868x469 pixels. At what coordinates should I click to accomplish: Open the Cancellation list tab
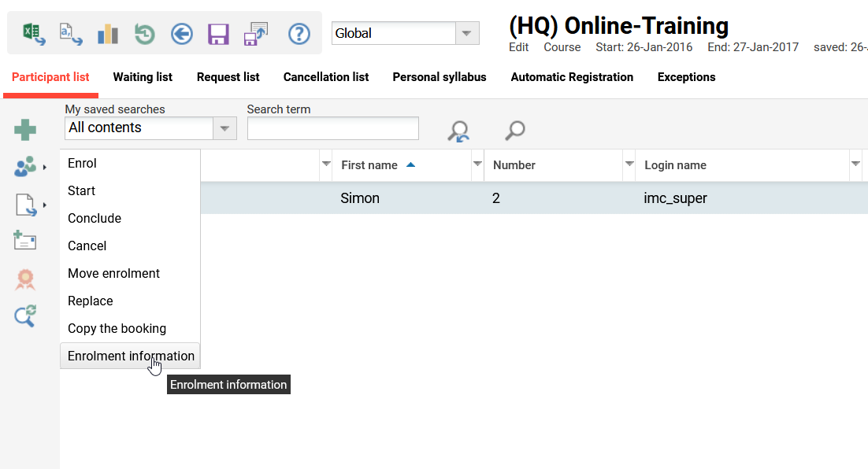[326, 77]
